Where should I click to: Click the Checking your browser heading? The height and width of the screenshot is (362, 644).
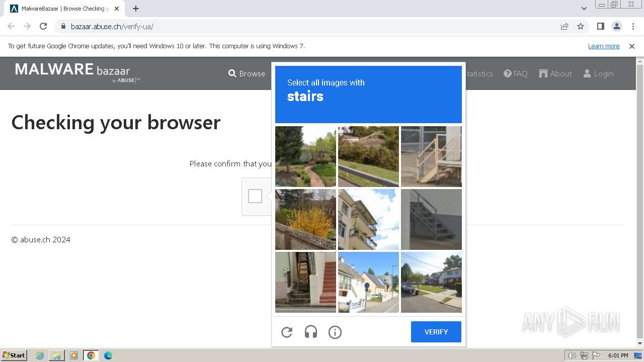116,122
